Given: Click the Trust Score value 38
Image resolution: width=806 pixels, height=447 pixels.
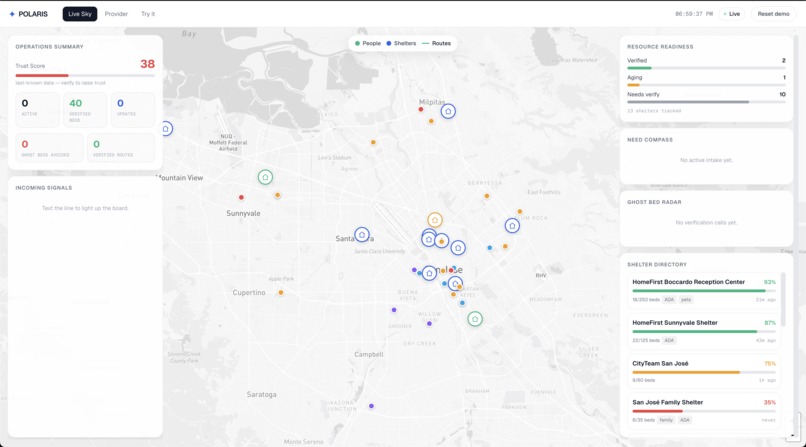Looking at the screenshot, I should click(148, 64).
